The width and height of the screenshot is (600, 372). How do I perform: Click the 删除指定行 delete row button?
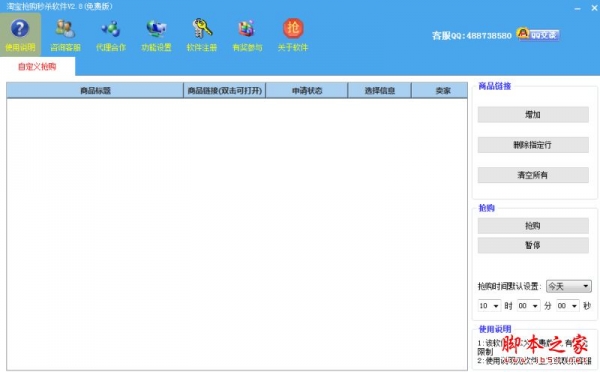tap(533, 145)
